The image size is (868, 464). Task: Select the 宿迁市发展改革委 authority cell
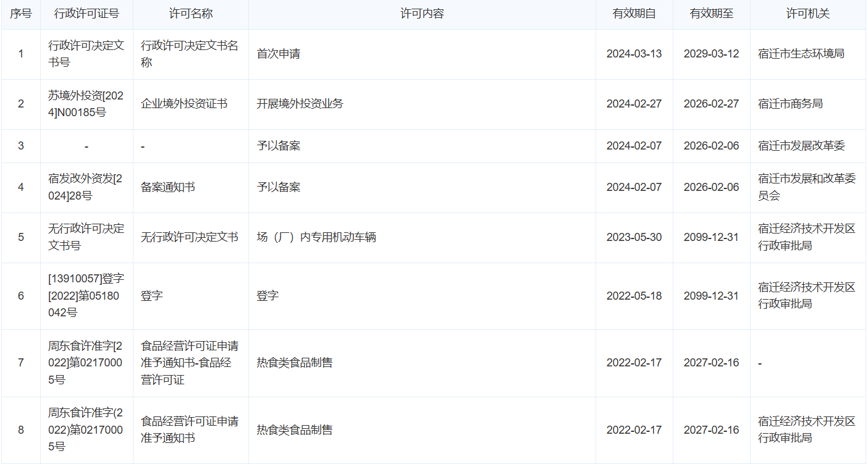(801, 146)
